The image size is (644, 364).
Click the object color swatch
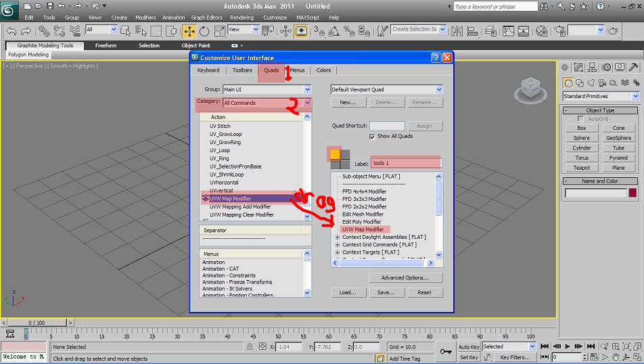click(632, 193)
